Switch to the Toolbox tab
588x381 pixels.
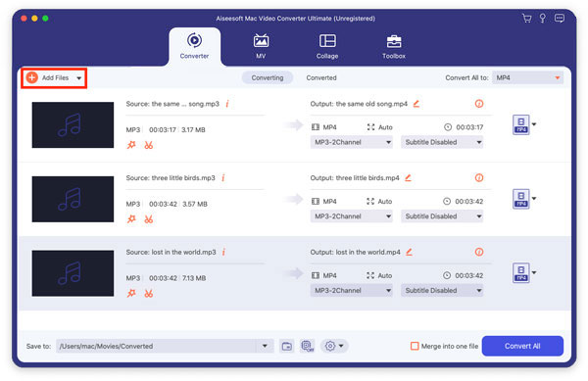(394, 47)
